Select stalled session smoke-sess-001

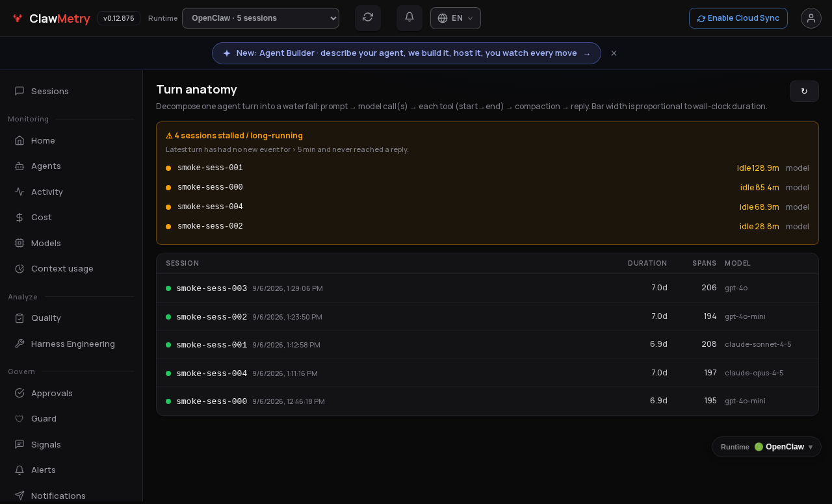pos(487,168)
